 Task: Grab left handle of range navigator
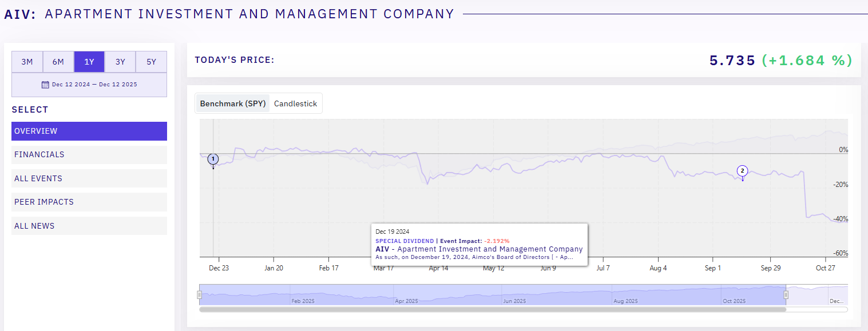(x=200, y=294)
